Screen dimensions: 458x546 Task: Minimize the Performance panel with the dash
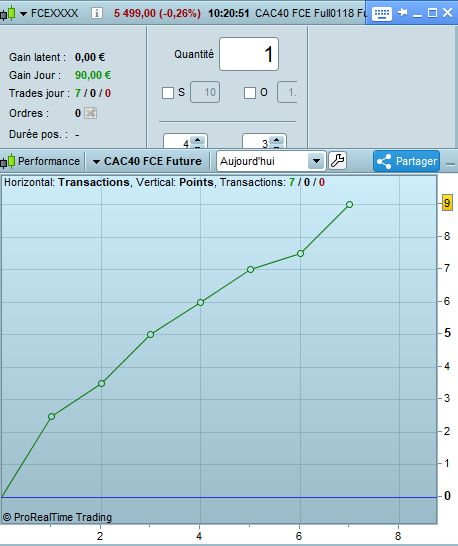point(450,164)
